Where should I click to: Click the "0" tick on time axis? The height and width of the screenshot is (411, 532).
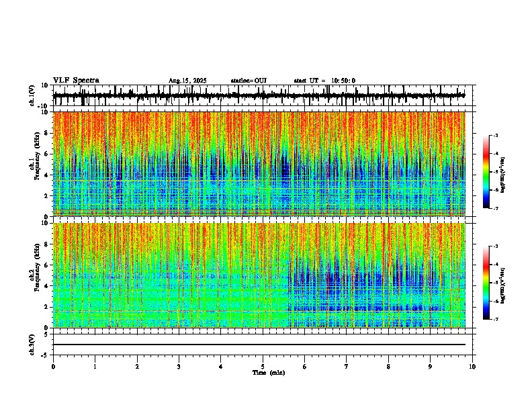click(x=53, y=367)
